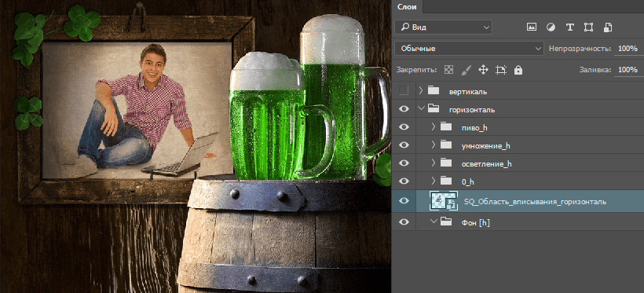Click the Заливка label
Image resolution: width=644 pixels, height=293 pixels.
pyautogui.click(x=595, y=70)
